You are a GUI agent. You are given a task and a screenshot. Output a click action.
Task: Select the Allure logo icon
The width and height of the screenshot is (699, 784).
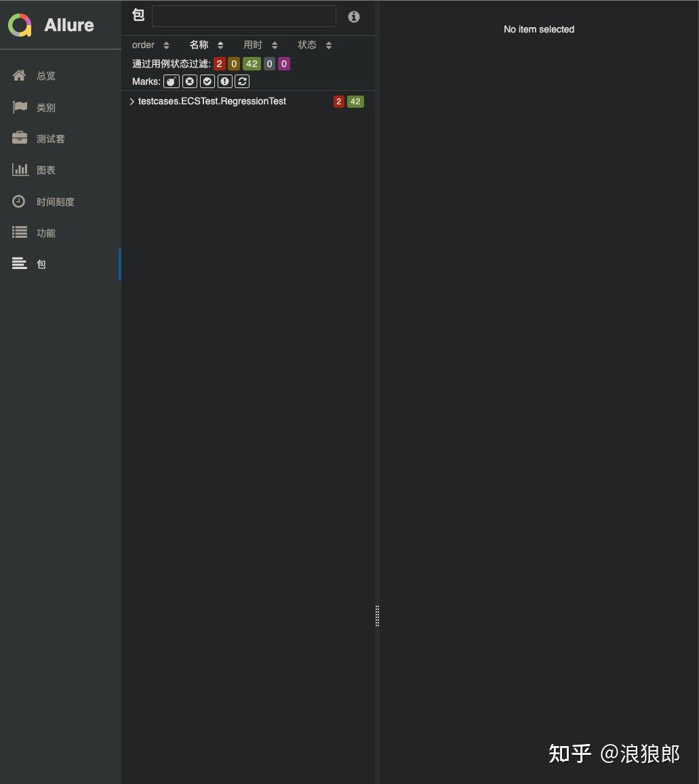(19, 24)
